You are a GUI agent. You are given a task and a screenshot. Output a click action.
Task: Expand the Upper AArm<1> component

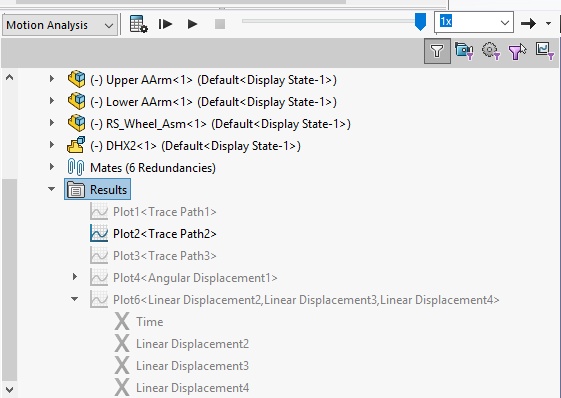52,78
